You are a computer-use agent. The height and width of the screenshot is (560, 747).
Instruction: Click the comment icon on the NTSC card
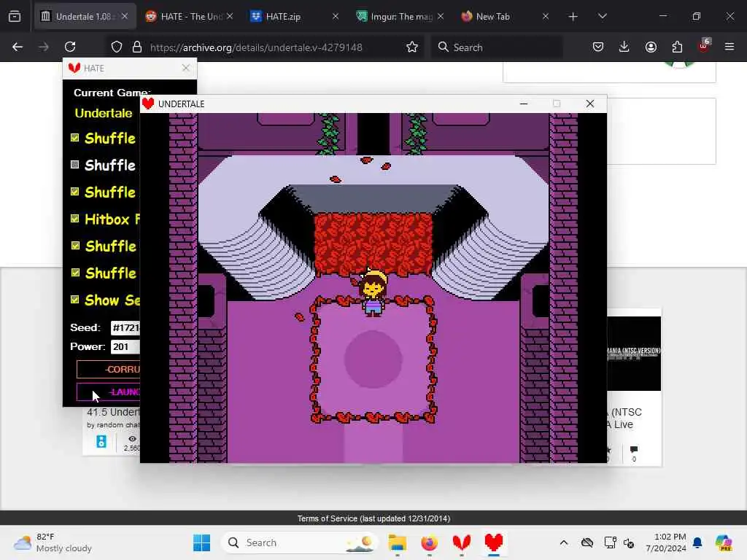[634, 449]
